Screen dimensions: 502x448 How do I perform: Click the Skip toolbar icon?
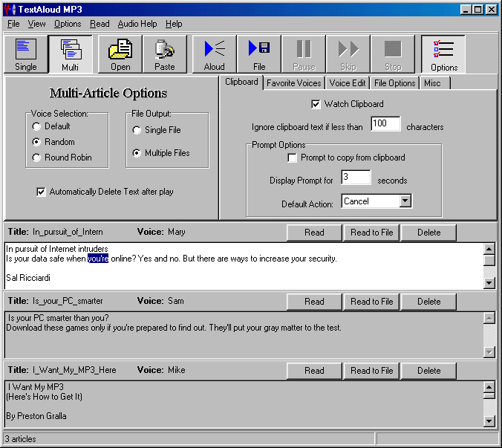[348, 54]
